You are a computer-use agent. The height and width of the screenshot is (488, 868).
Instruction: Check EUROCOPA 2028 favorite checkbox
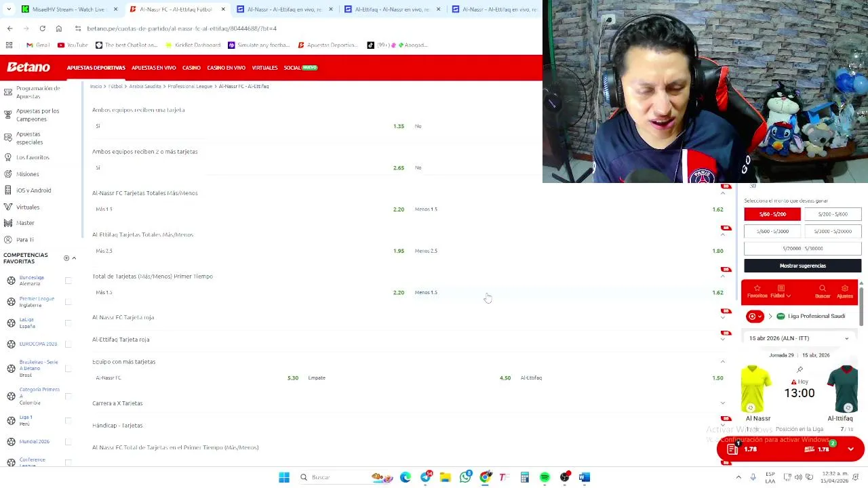click(x=68, y=344)
